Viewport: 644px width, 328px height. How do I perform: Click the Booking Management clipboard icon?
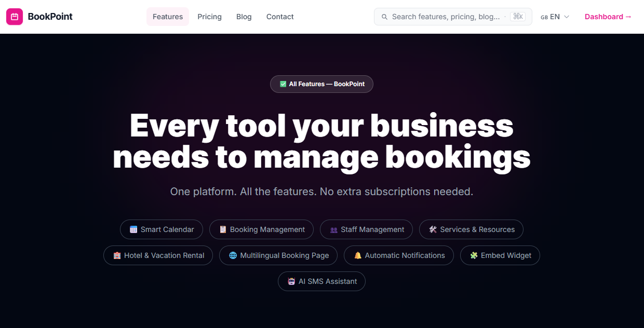coord(223,229)
